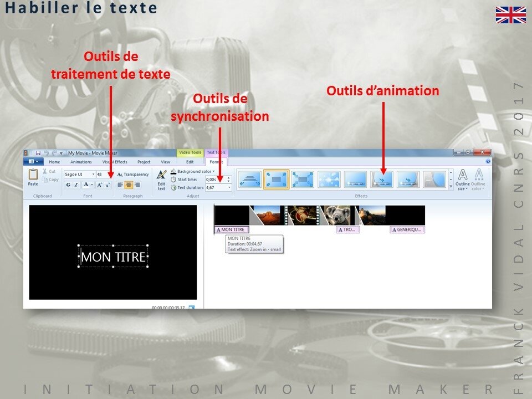Shrink the font size
The height and width of the screenshot is (399, 532).
click(x=108, y=185)
